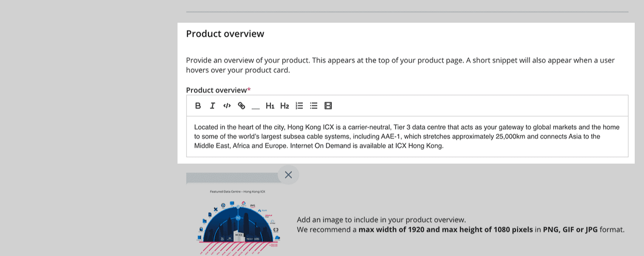Apply Heading 2 style with H2

coord(284,106)
